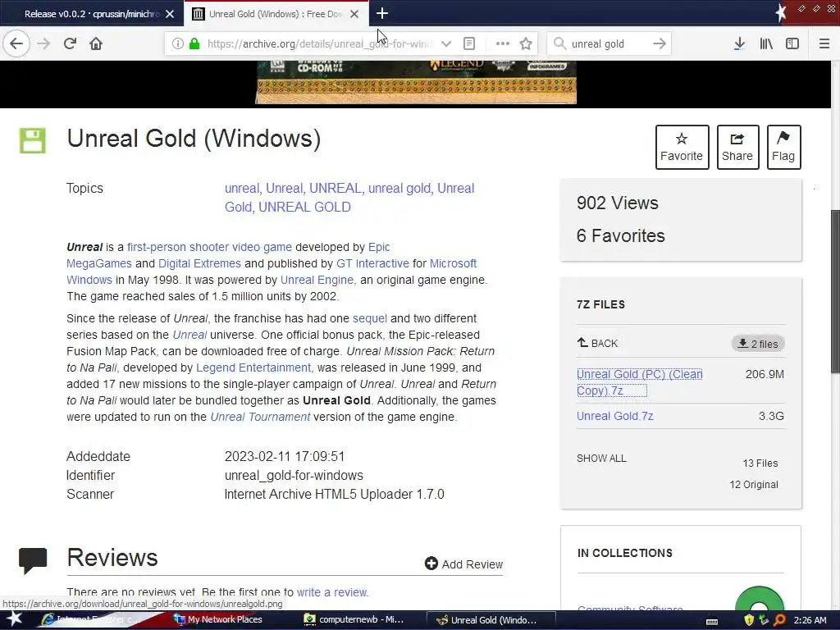
Task: Show site information icon in address bar
Action: click(x=177, y=43)
